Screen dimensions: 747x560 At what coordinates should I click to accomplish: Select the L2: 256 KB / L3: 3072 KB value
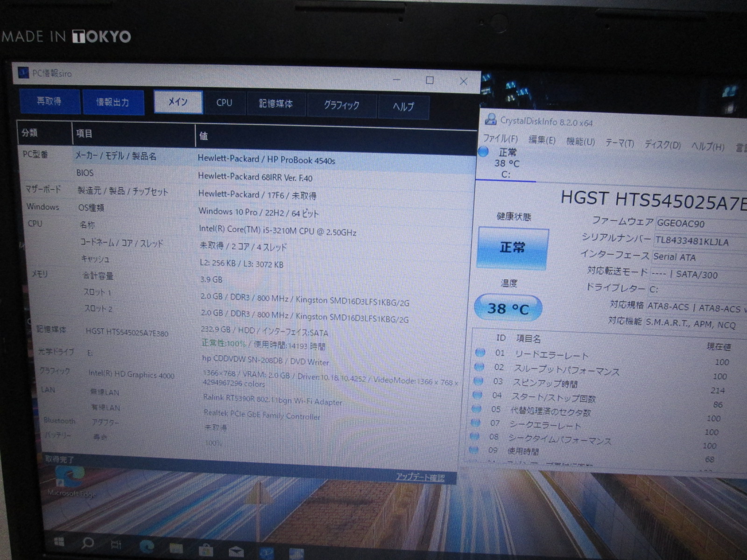coord(241,264)
